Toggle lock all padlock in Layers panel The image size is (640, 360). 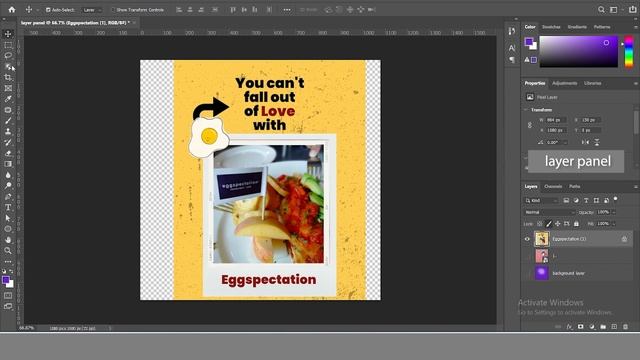pyautogui.click(x=576, y=224)
